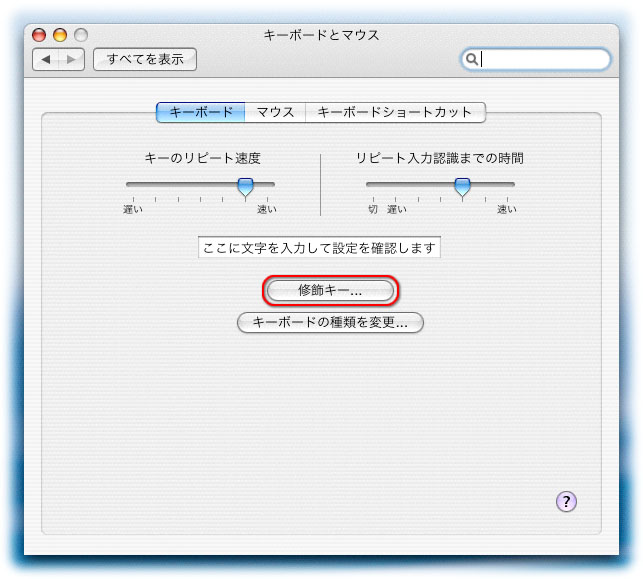Minimize the window with the yellow button
This screenshot has height=579, width=643.
pyautogui.click(x=58, y=35)
